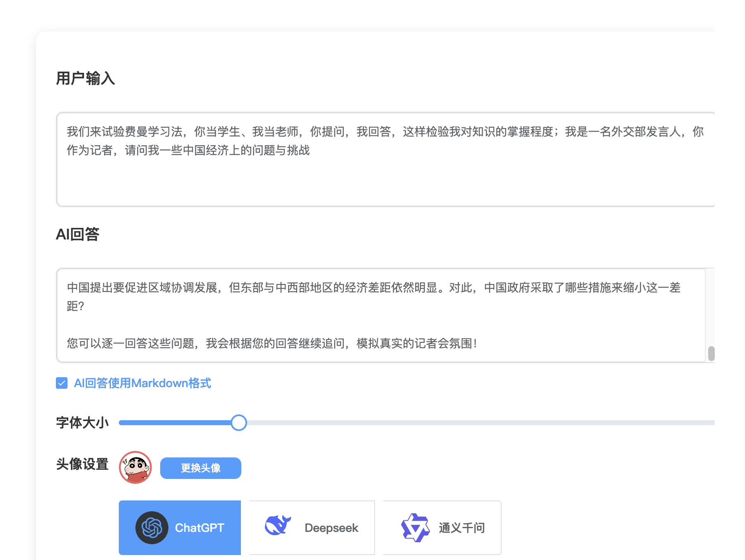Pick the 通义千问 text label
This screenshot has height=560, width=745.
(x=462, y=528)
